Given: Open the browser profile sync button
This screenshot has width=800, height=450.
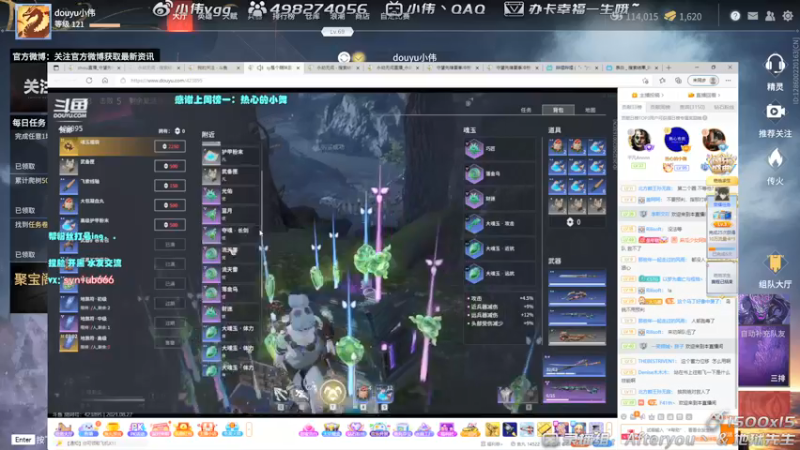Looking at the screenshot, I should (703, 81).
